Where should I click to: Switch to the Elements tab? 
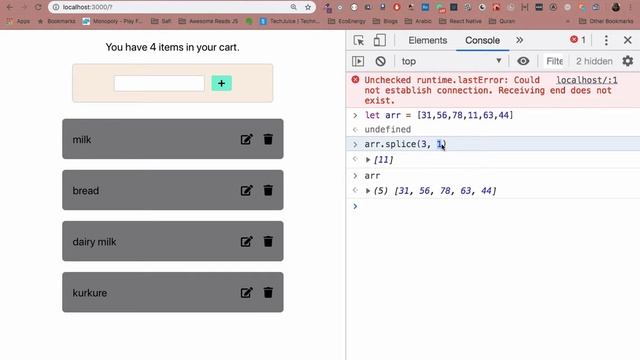428,40
